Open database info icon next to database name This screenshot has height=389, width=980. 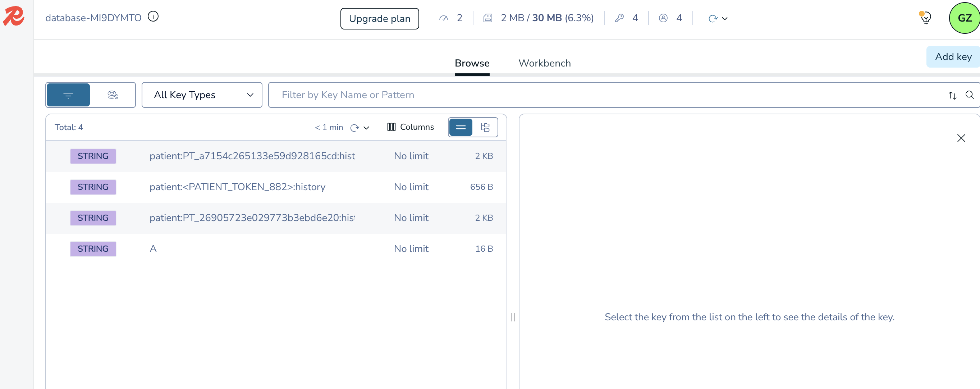pyautogui.click(x=153, y=17)
